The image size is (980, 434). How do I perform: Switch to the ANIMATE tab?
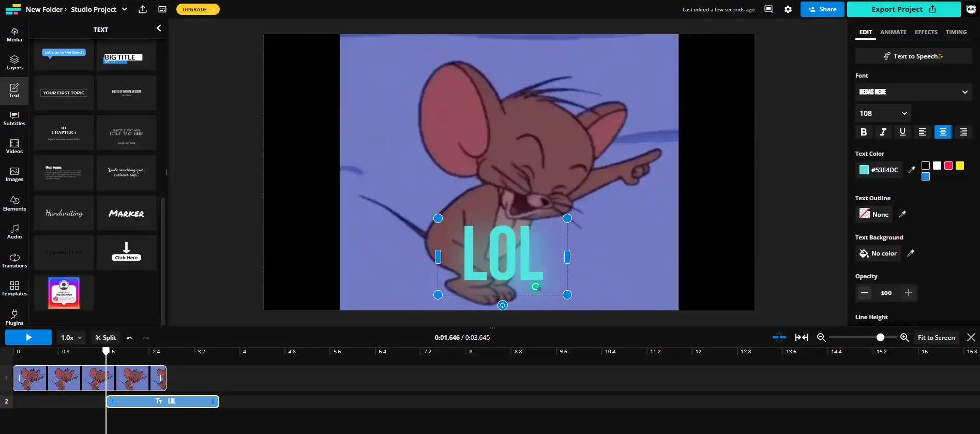[x=893, y=32]
